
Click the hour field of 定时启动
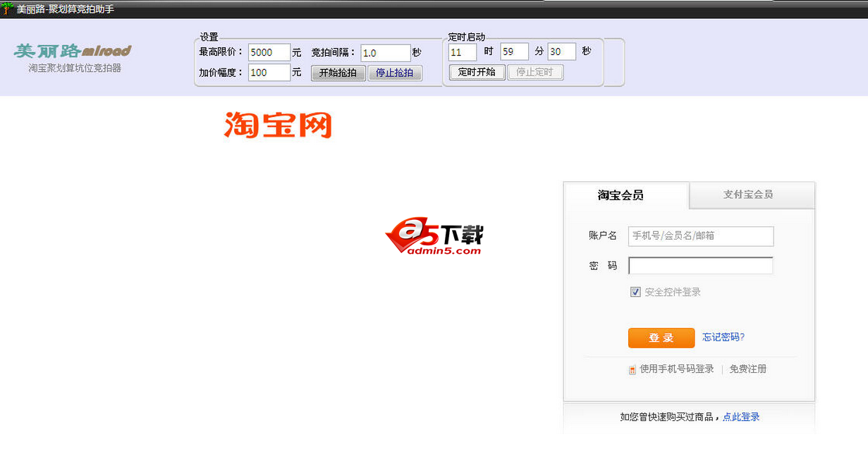[463, 52]
